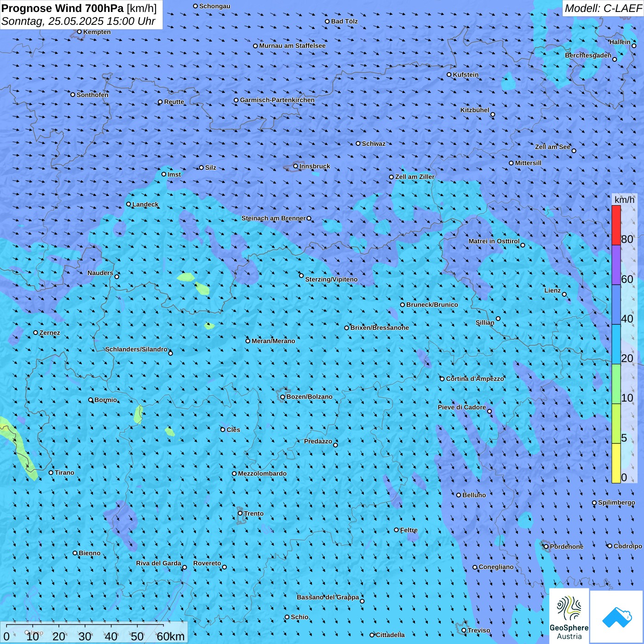
Task: Click the Rovereto city label
Action: tap(207, 563)
